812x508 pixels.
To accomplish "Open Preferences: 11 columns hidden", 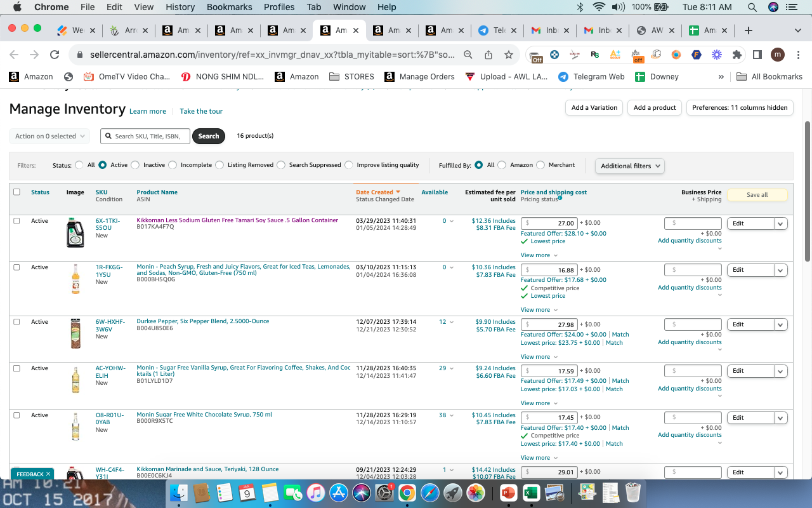I will [740, 108].
